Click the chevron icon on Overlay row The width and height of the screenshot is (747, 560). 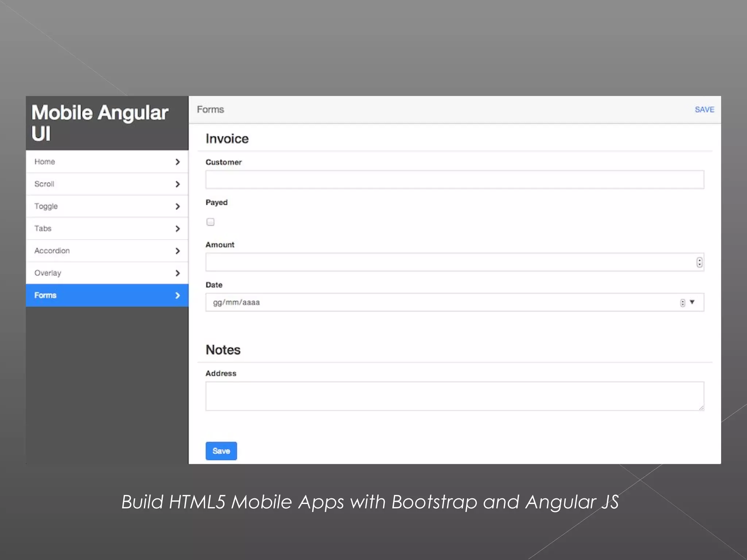click(x=178, y=273)
